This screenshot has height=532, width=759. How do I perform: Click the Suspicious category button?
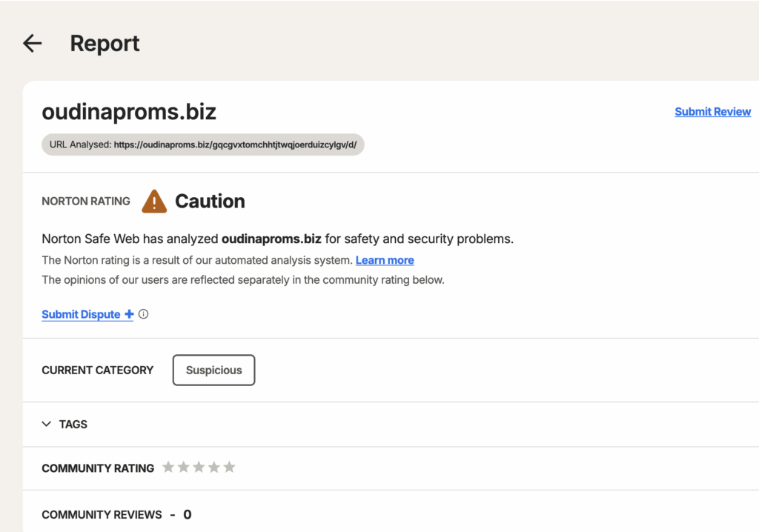coord(213,370)
